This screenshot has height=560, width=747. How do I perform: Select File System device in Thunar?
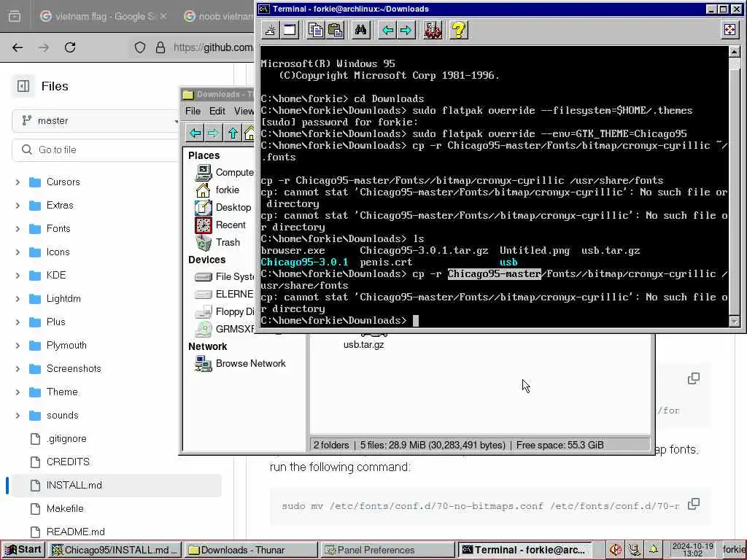[225, 276]
